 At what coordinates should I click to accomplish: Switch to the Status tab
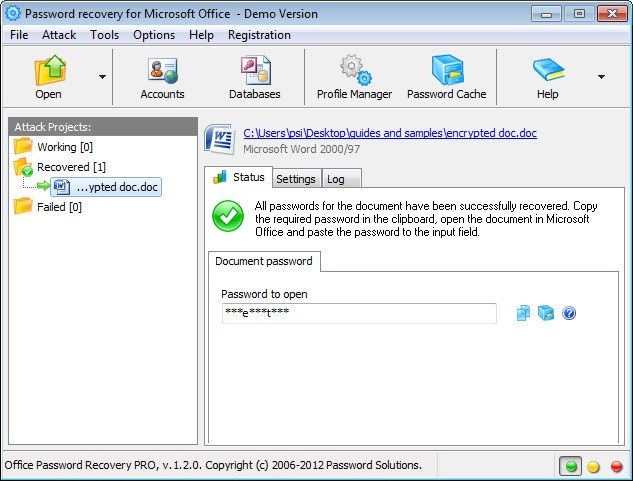click(239, 177)
